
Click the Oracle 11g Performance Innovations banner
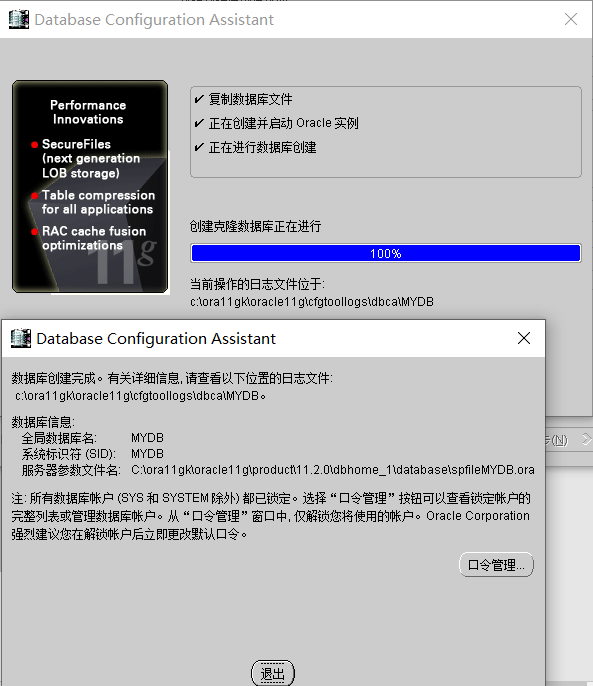[90, 186]
